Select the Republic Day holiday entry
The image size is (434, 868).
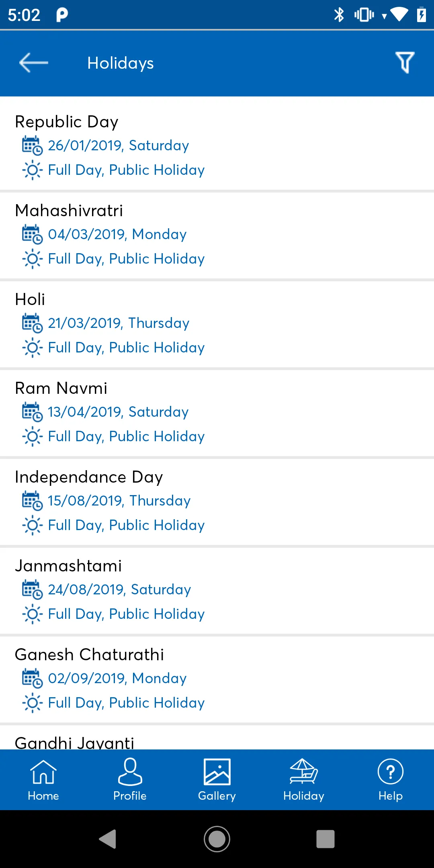pyautogui.click(x=67, y=122)
